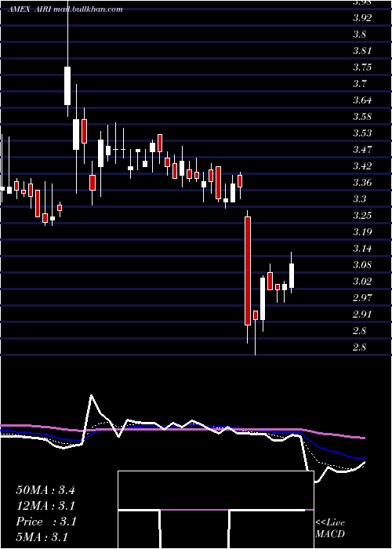This screenshot has height=549, width=392.
Task: Click the MACD histogram box
Action: pos(216,510)
